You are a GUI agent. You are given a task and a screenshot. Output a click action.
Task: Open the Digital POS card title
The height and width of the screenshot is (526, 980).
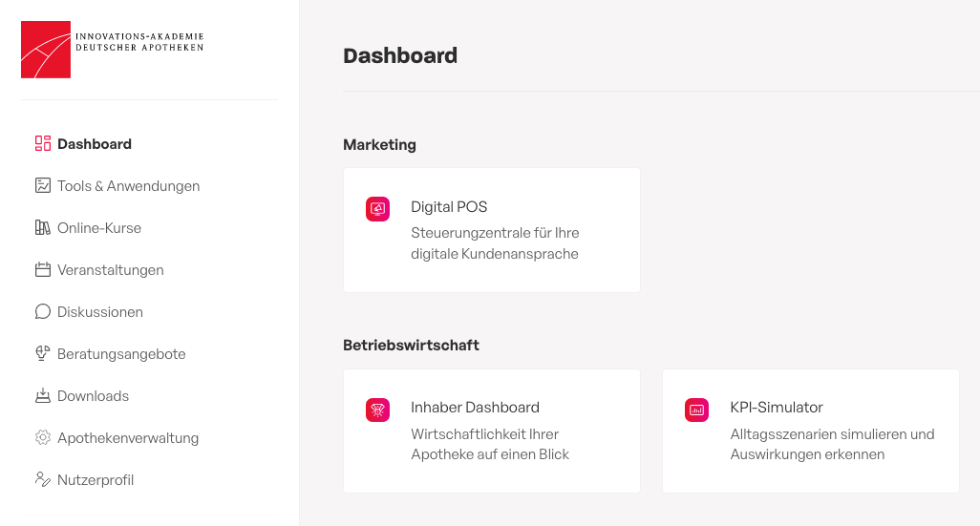pyautogui.click(x=449, y=207)
